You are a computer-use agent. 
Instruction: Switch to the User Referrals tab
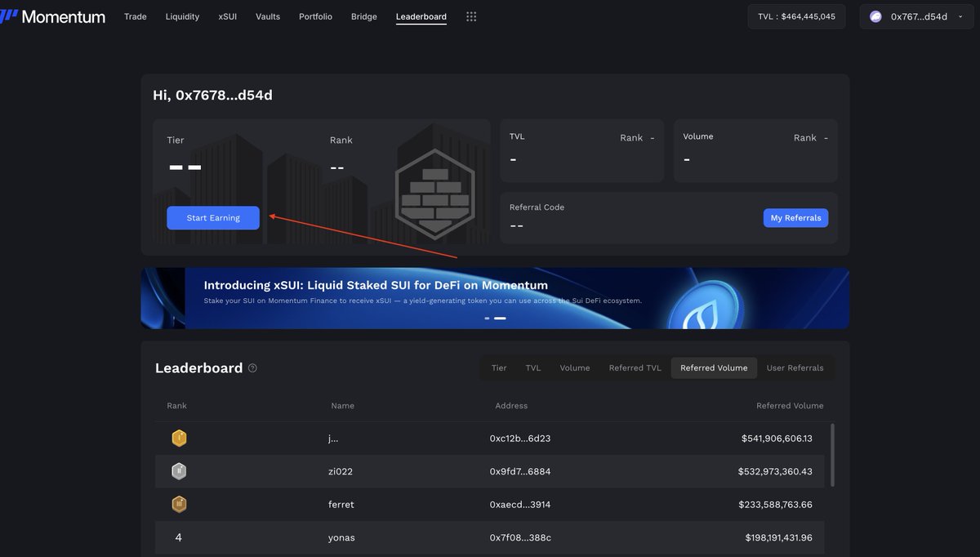795,368
